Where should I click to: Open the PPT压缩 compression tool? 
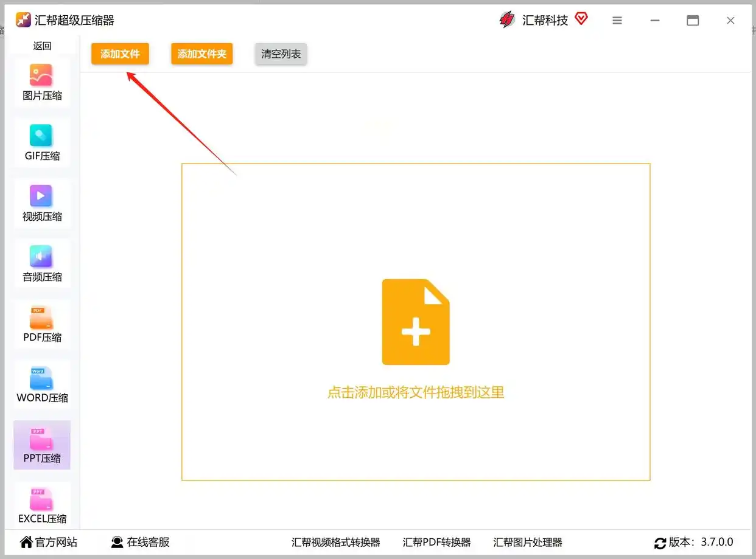(41, 445)
